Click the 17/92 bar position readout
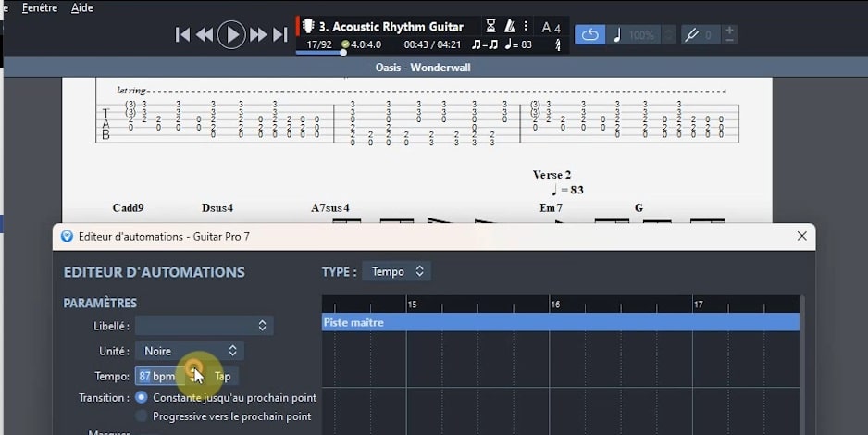Viewport: 868px width, 435px height. [x=319, y=44]
